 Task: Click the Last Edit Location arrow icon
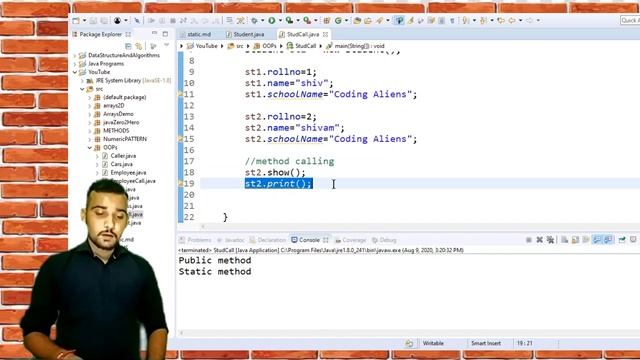coord(501,20)
